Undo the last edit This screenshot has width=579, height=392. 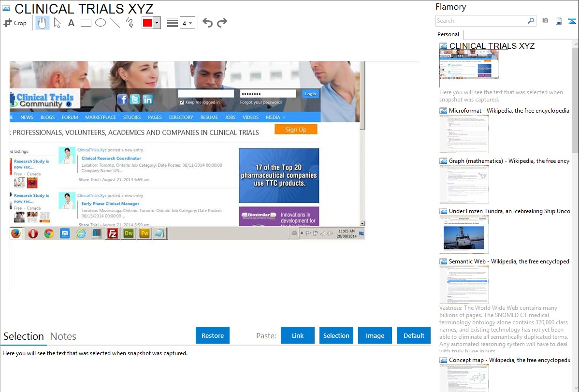pos(207,23)
